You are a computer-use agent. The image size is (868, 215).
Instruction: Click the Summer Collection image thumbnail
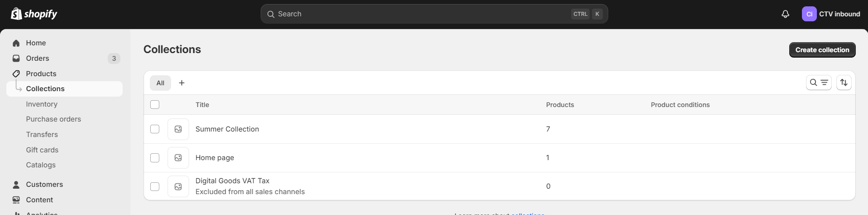coord(178,129)
